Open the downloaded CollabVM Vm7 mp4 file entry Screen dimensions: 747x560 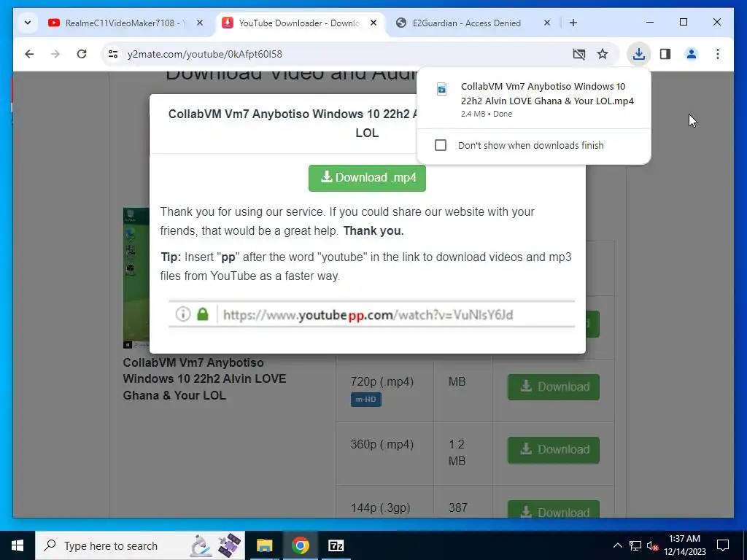pos(533,99)
